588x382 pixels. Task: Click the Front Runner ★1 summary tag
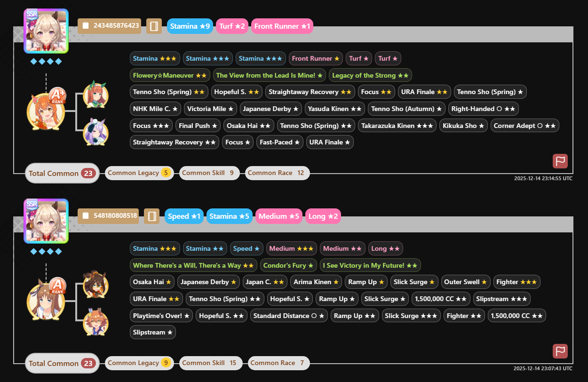tap(282, 26)
